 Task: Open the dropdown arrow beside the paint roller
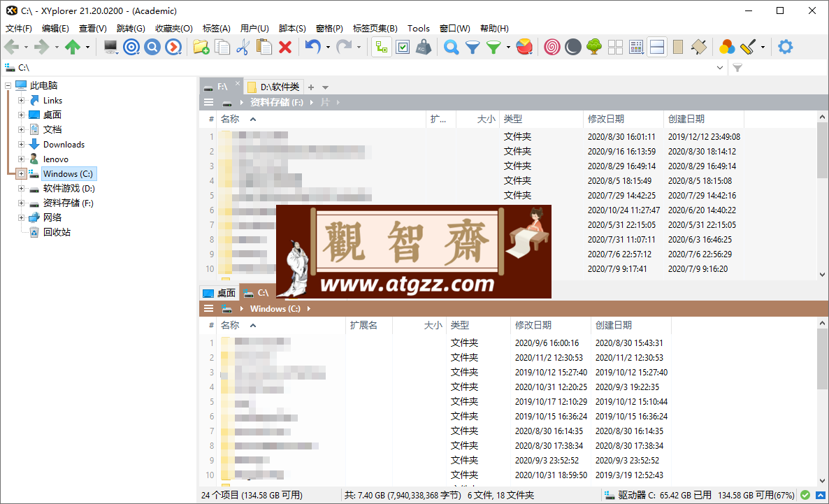(763, 48)
